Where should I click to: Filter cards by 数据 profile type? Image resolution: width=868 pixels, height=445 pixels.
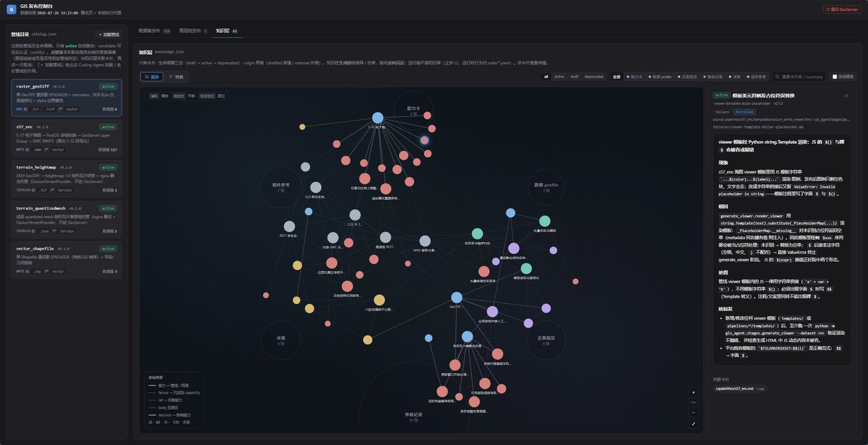pos(660,77)
